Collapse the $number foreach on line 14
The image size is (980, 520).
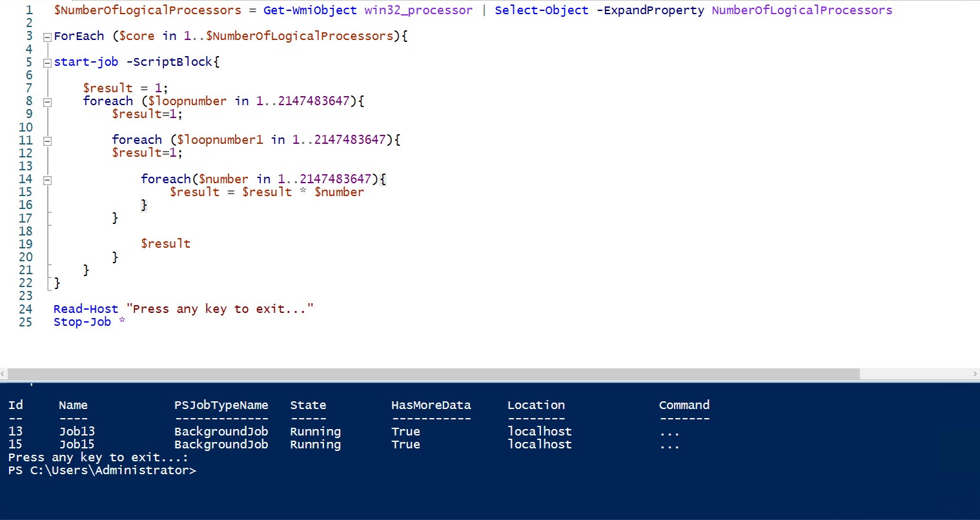47,181
